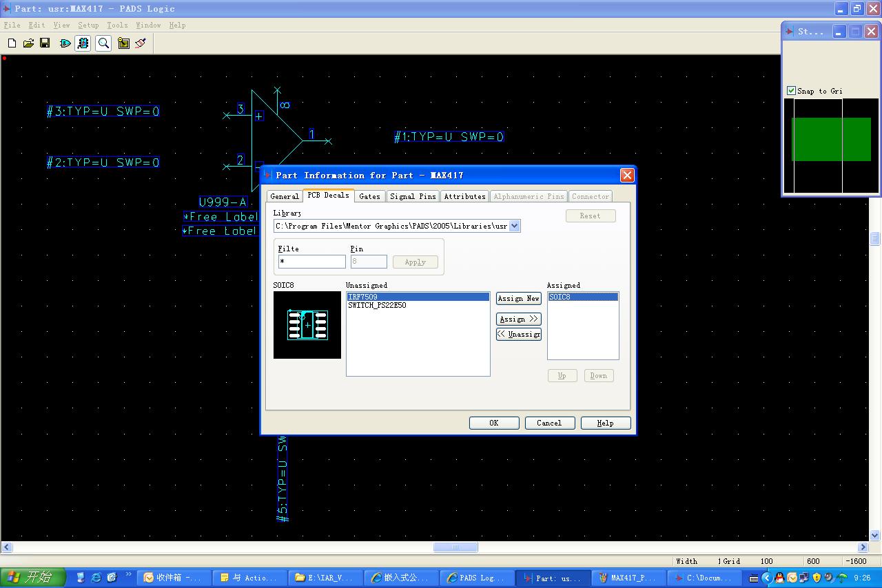Toggle the Snap to Grid checkbox
The width and height of the screenshot is (882, 588).
792,91
